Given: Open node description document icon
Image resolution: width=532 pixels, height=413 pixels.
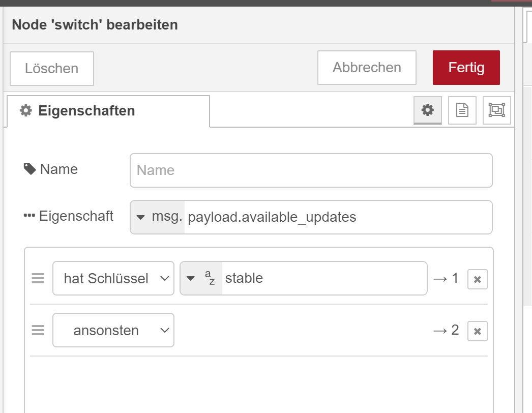Looking at the screenshot, I should click(x=462, y=110).
